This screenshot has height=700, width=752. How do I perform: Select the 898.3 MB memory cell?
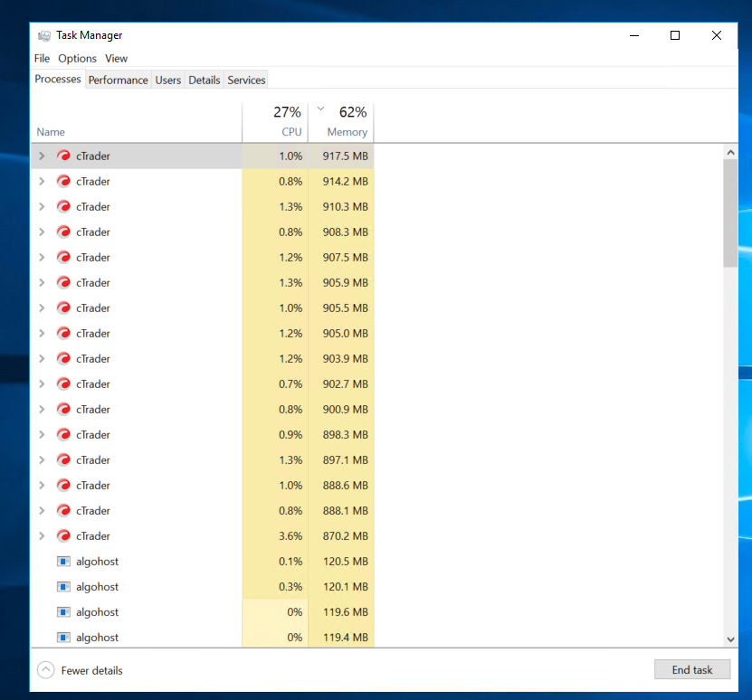341,435
